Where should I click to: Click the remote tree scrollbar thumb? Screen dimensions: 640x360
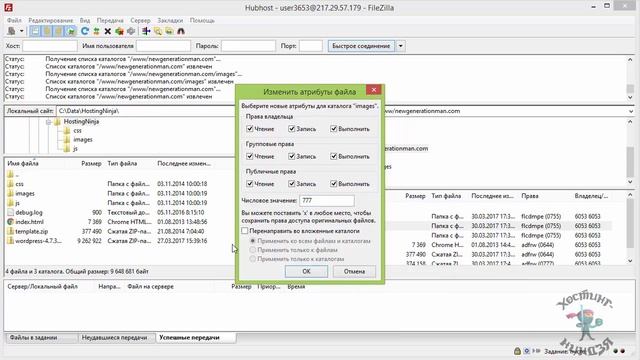pyautogui.click(x=630, y=161)
